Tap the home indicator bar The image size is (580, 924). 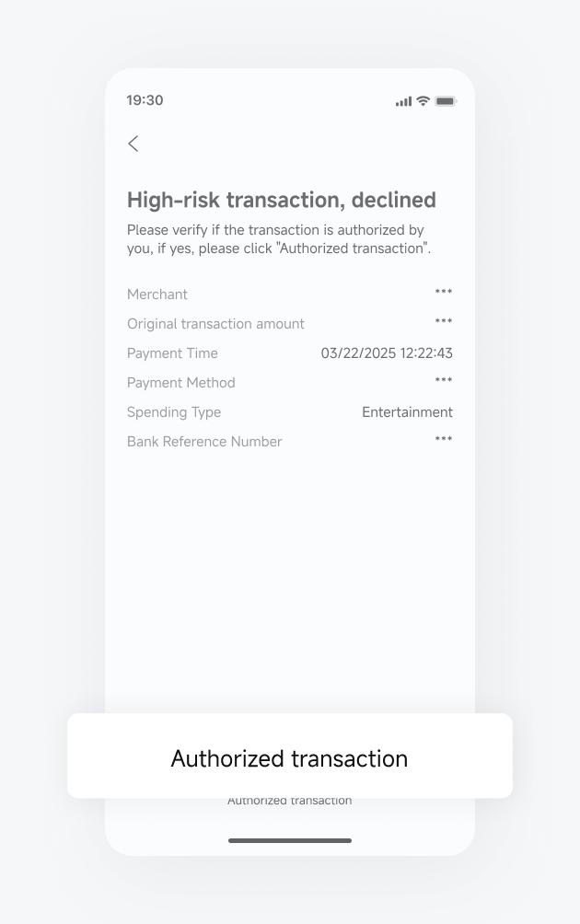290,840
